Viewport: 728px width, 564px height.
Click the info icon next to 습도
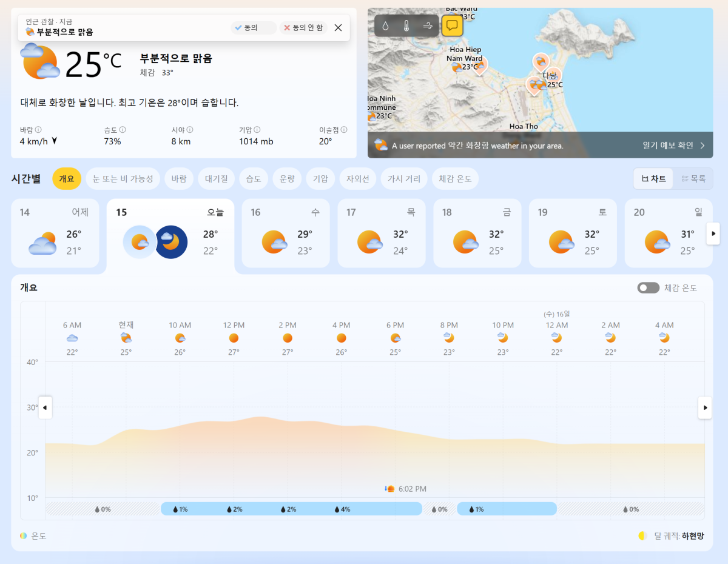click(x=123, y=130)
